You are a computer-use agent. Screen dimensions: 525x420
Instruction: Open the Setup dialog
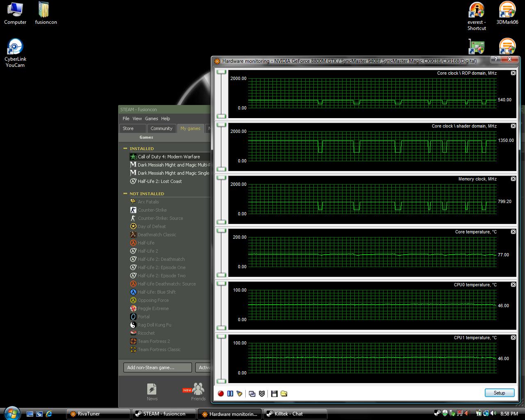tap(499, 393)
